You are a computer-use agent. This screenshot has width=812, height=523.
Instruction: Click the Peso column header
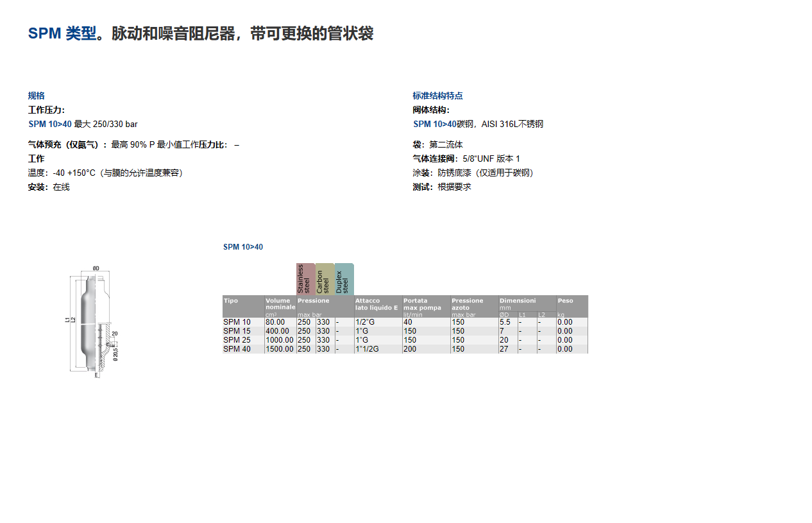[565, 301]
